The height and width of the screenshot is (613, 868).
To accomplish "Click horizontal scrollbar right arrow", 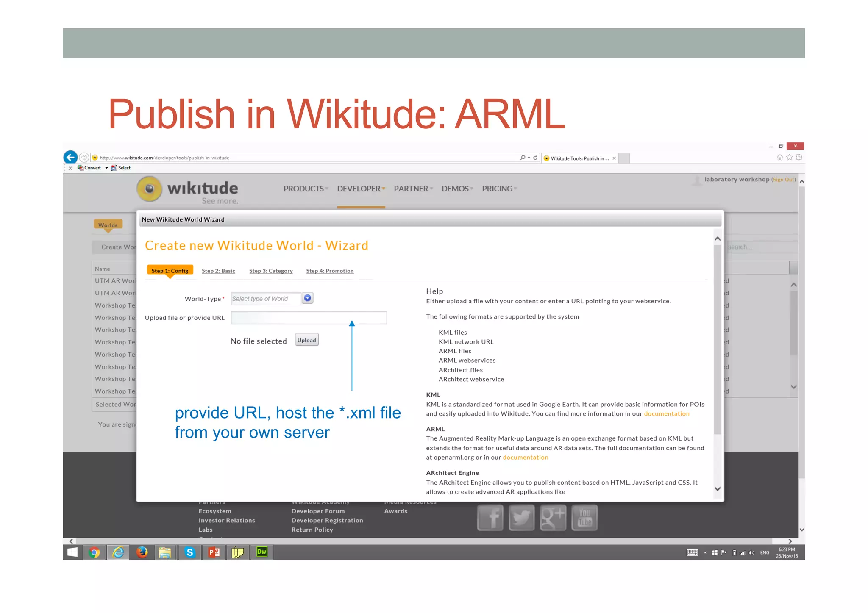I will tap(790, 541).
